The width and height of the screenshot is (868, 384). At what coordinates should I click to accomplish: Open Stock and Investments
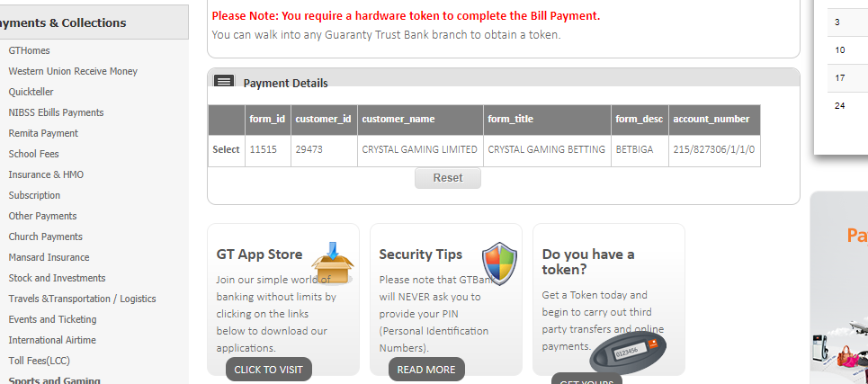(57, 278)
